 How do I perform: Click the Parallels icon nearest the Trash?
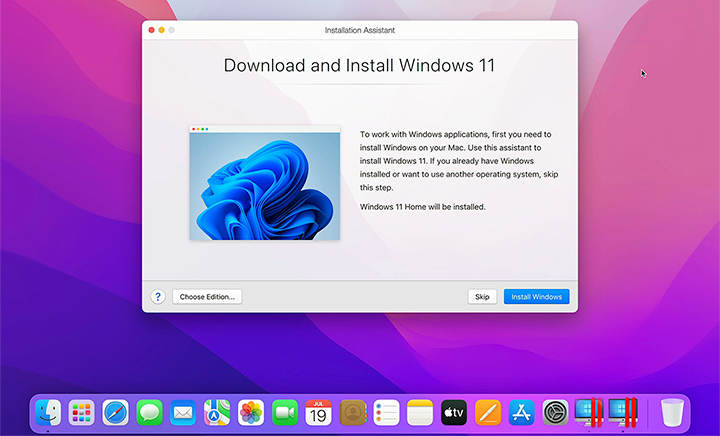[x=623, y=412]
